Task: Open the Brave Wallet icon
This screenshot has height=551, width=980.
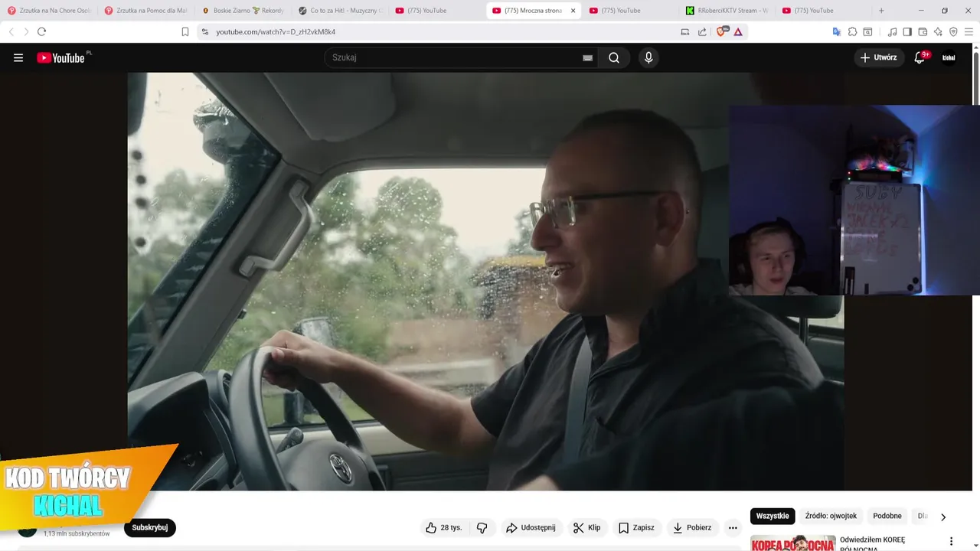Action: tap(923, 31)
